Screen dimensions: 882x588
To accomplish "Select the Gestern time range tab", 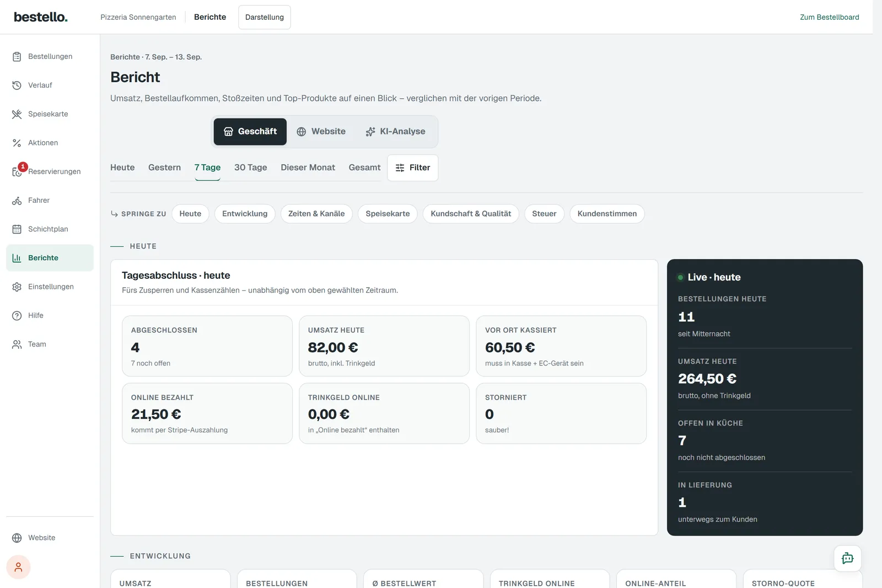I will click(164, 168).
